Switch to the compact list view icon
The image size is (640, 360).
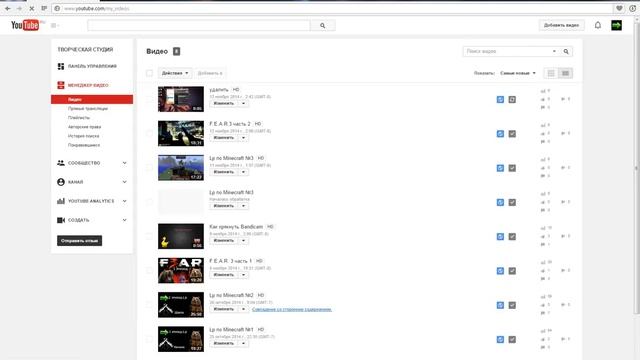[x=551, y=73]
